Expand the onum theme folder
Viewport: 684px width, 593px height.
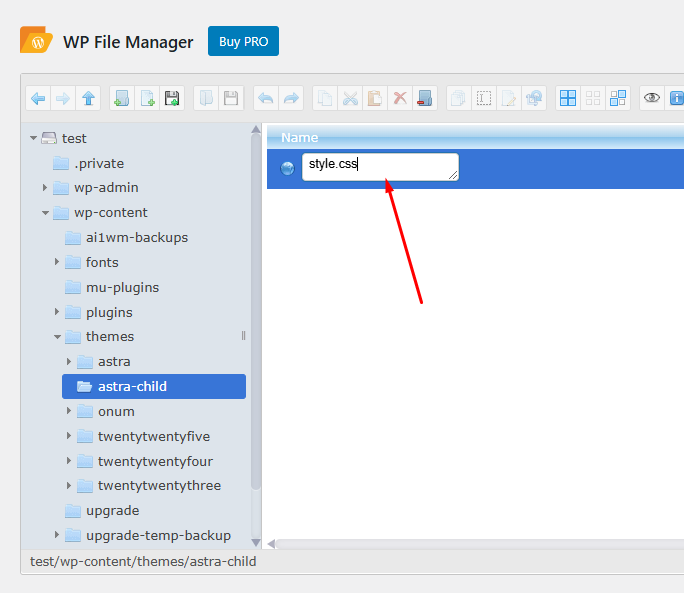[x=69, y=411]
